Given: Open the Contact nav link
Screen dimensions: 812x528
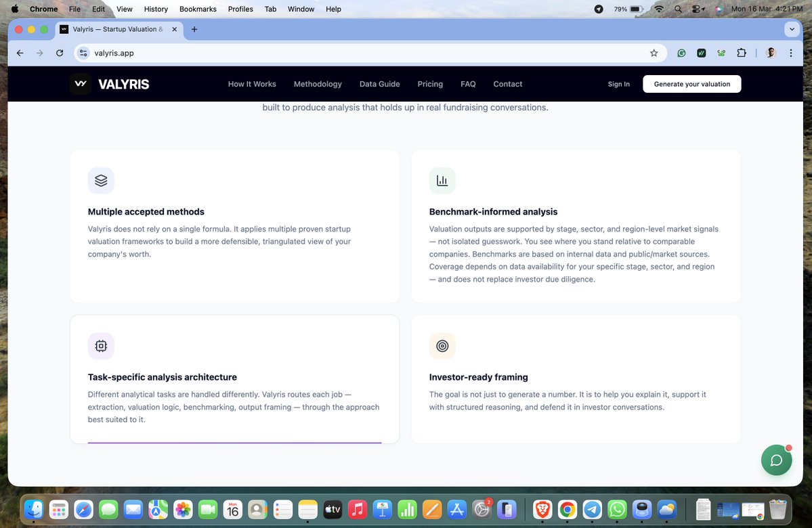Looking at the screenshot, I should pos(507,84).
